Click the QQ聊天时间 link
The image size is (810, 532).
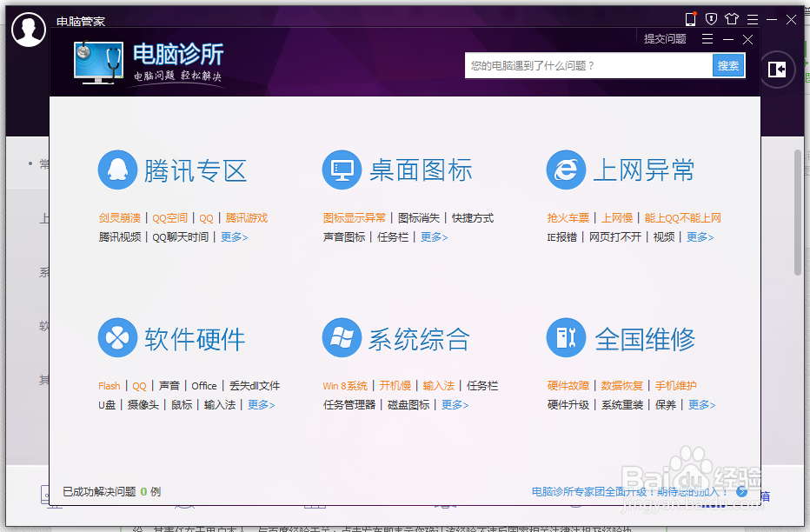[180, 237]
